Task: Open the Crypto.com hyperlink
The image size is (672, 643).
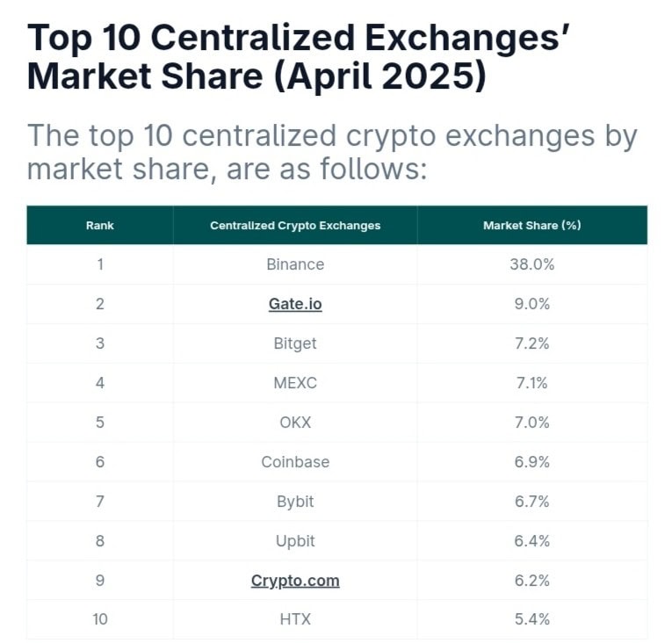Action: point(295,581)
